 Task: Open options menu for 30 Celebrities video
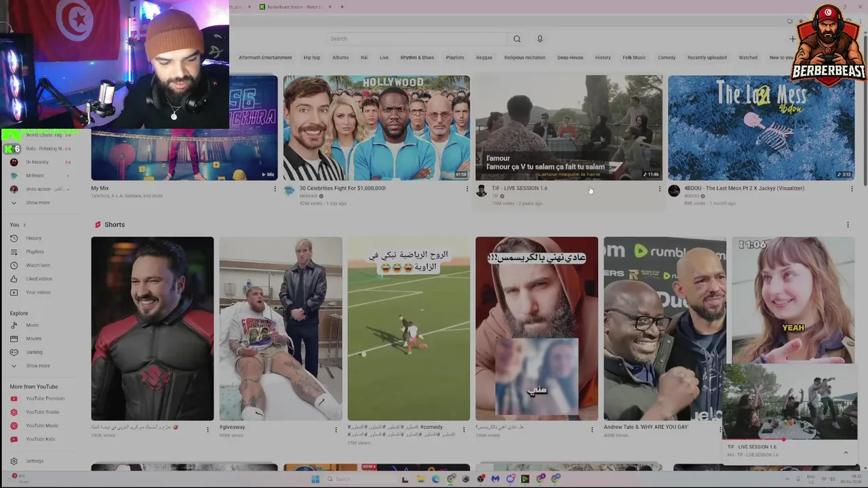[x=467, y=189]
